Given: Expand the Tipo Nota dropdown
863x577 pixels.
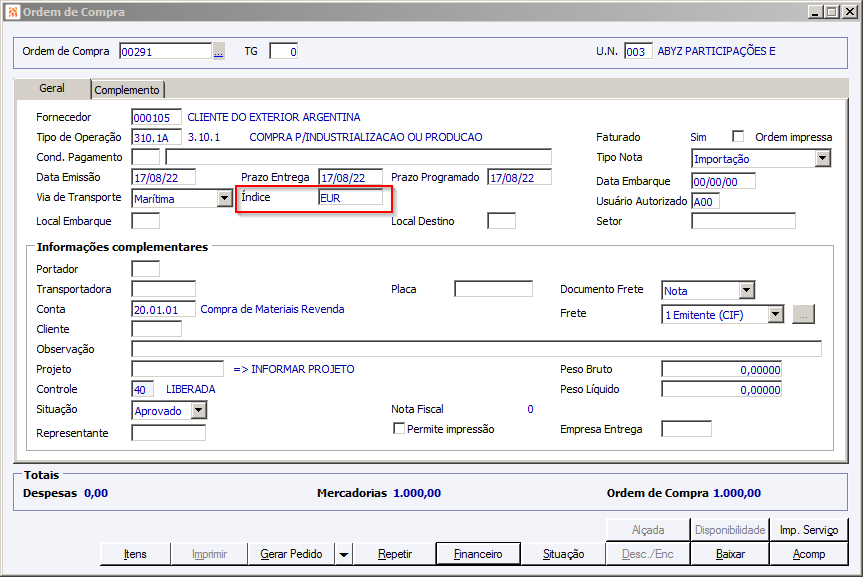Looking at the screenshot, I should click(x=822, y=158).
